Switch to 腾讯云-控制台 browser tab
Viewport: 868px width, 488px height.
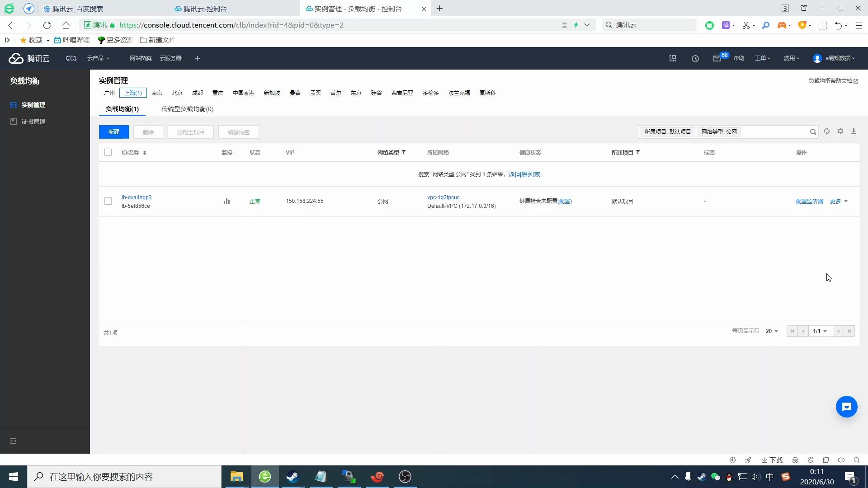tap(234, 9)
